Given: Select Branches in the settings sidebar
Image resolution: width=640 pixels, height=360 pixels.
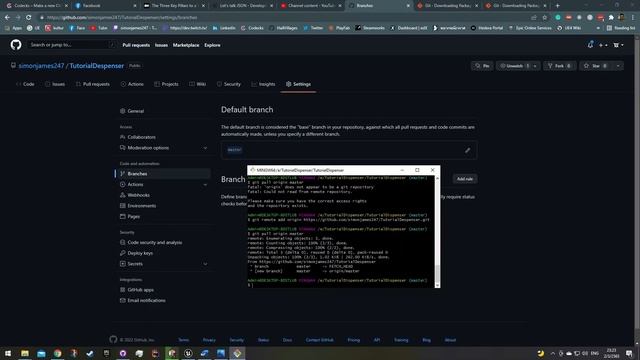Looking at the screenshot, I should pos(163,174).
